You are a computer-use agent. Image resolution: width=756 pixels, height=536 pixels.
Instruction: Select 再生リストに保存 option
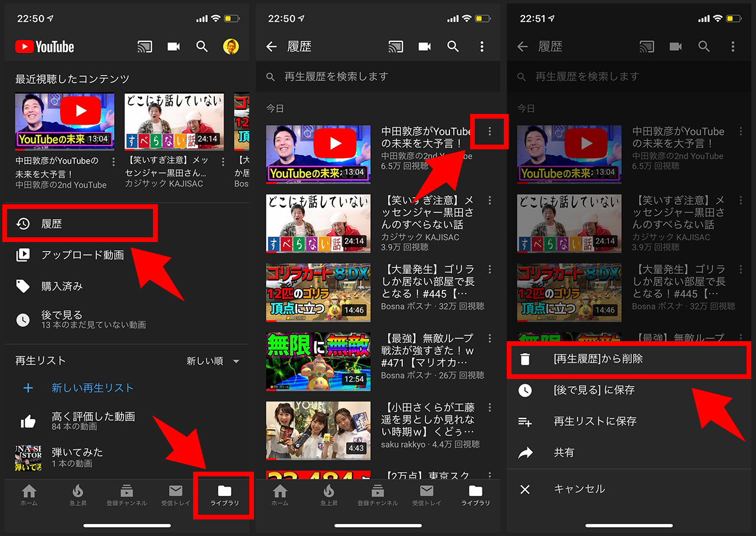[629, 421]
